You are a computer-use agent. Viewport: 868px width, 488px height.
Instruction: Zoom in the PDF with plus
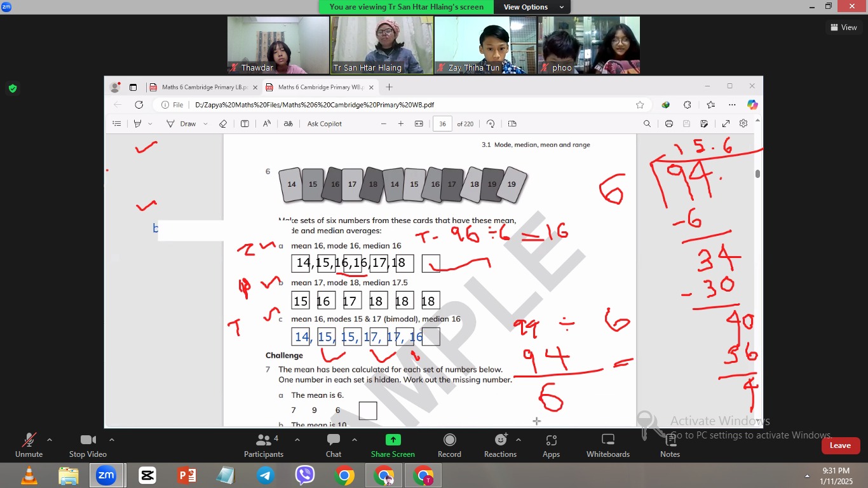[x=401, y=124]
